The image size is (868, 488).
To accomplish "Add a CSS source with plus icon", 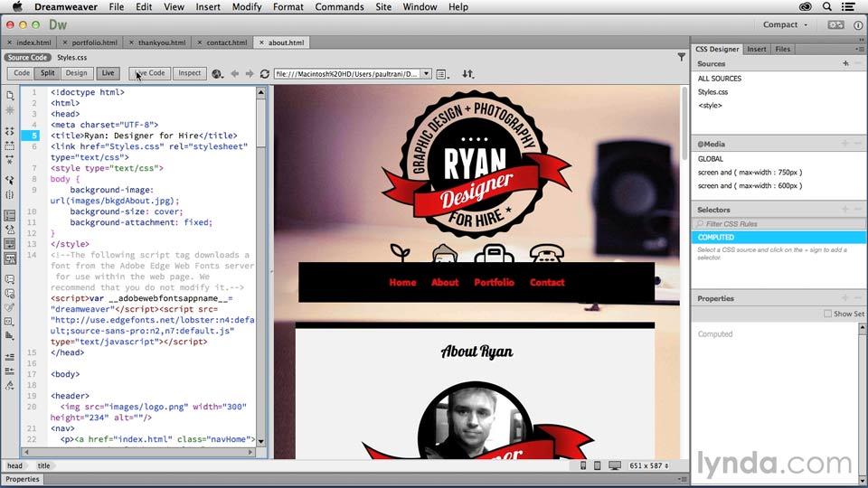I will click(845, 63).
